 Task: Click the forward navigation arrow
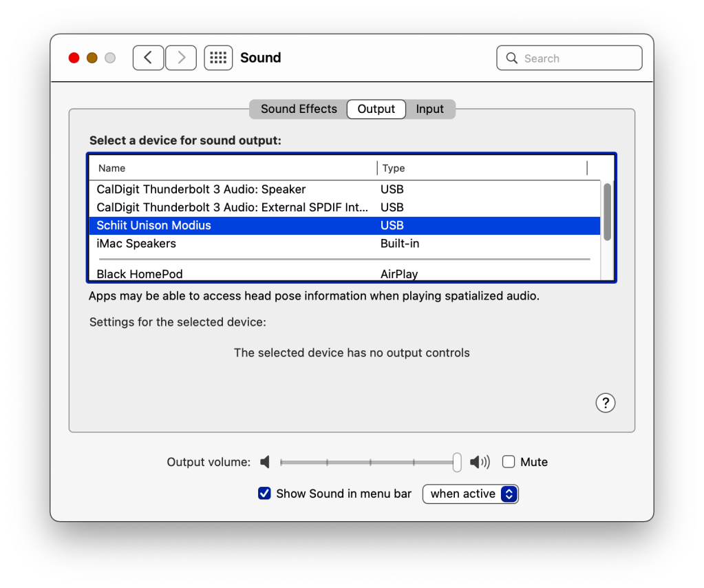click(181, 58)
